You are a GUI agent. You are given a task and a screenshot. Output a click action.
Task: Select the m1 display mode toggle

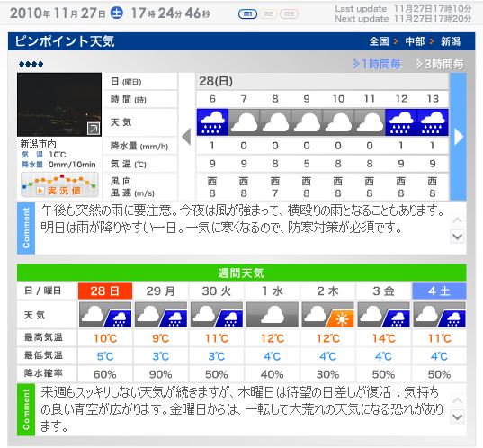247,13
